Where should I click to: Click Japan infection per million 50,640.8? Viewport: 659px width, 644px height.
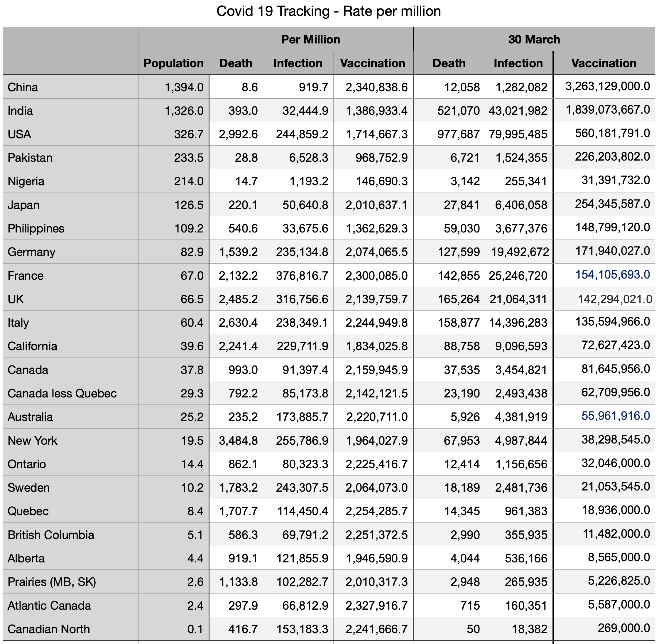[305, 205]
